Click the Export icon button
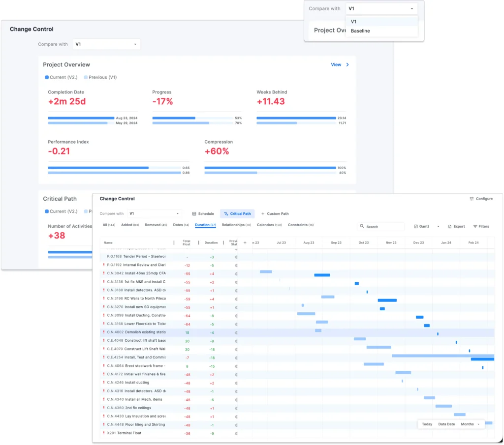The height and width of the screenshot is (445, 504). click(x=450, y=227)
